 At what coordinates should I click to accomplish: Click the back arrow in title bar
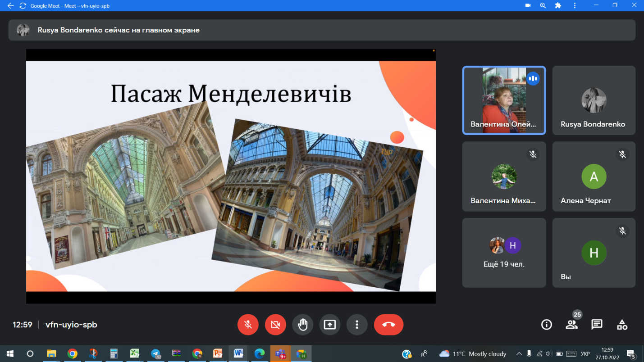(x=11, y=6)
